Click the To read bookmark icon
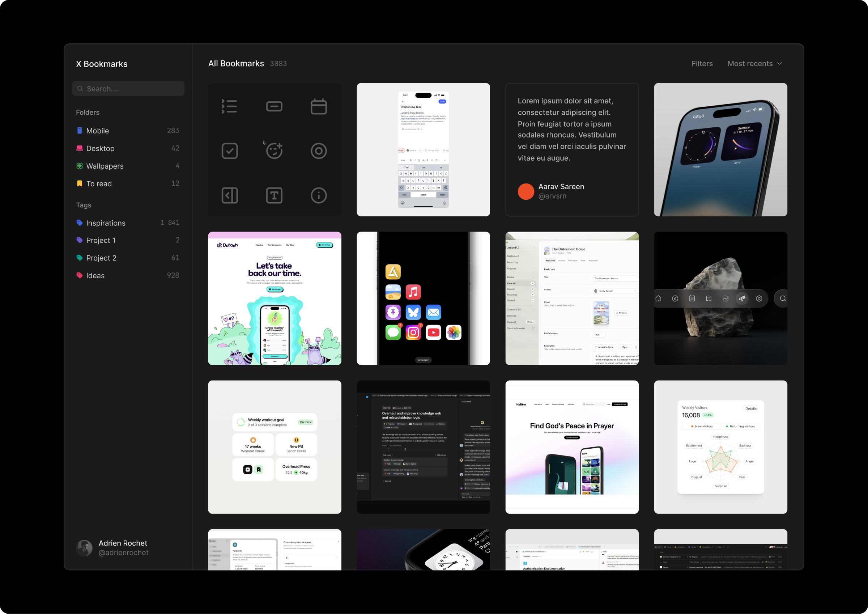Viewport: 868px width, 614px height. (x=80, y=183)
